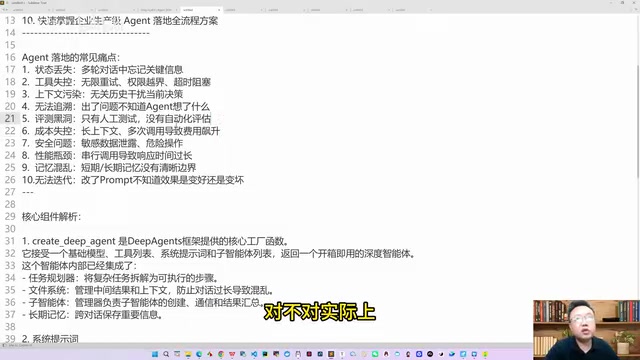
Task: Open the red WPS icon in taskbar
Action: point(232,354)
